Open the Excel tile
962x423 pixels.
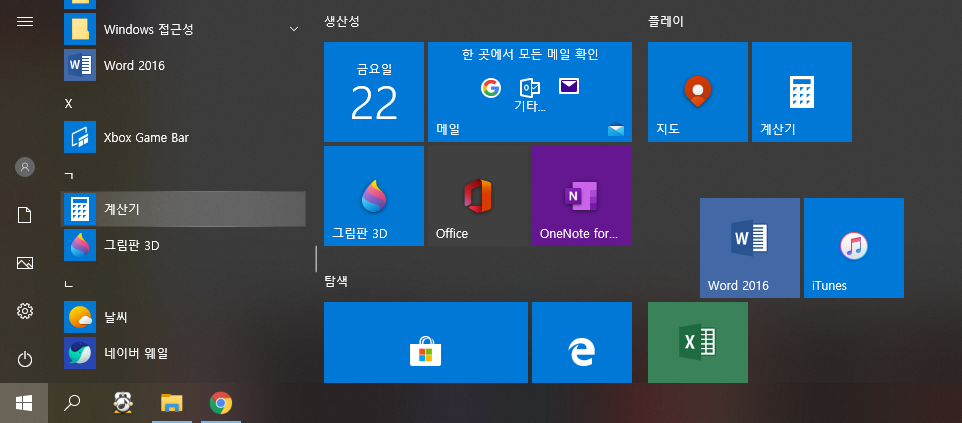[698, 343]
